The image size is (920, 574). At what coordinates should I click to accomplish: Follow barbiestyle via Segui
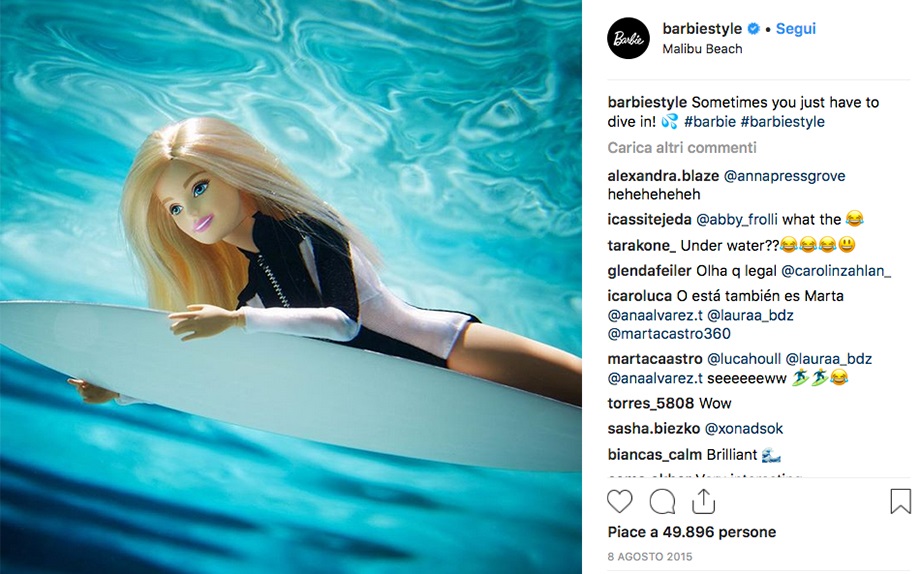(x=796, y=28)
